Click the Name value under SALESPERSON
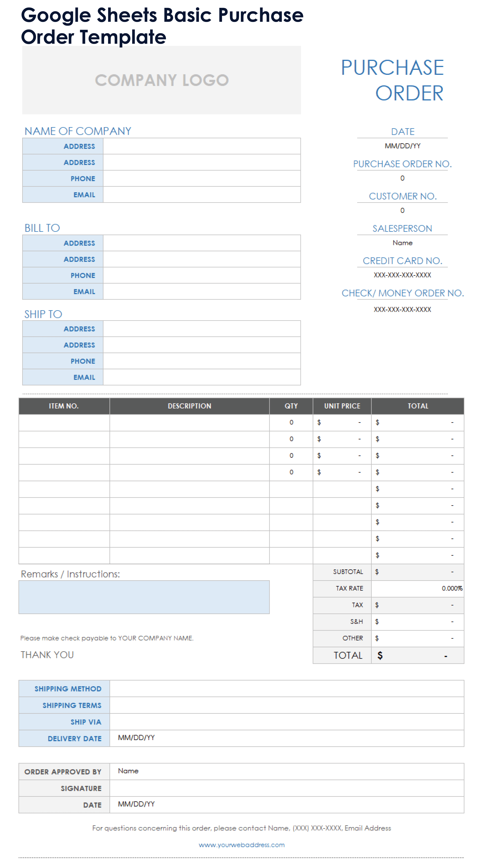The image size is (485, 868). tap(402, 243)
